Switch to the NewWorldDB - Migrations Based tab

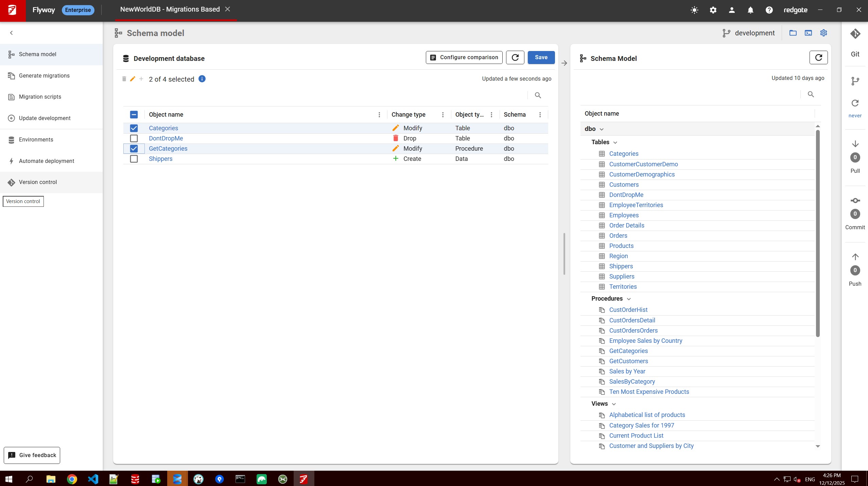[170, 9]
